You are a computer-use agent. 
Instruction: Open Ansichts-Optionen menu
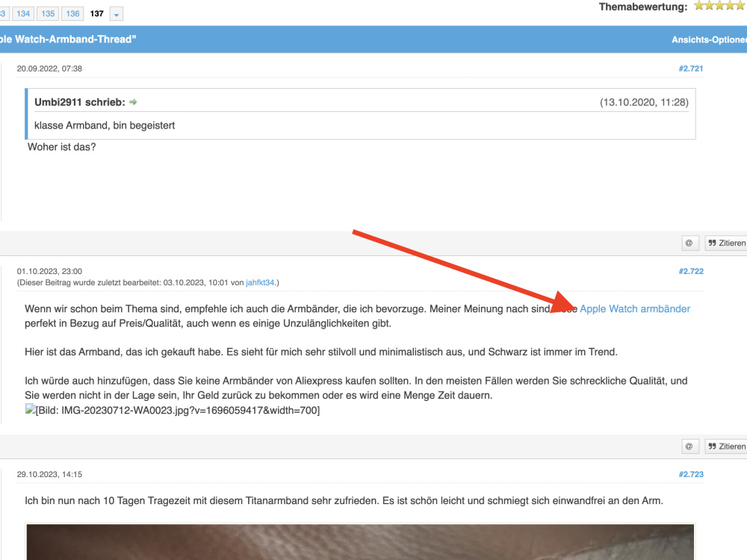[x=709, y=40]
